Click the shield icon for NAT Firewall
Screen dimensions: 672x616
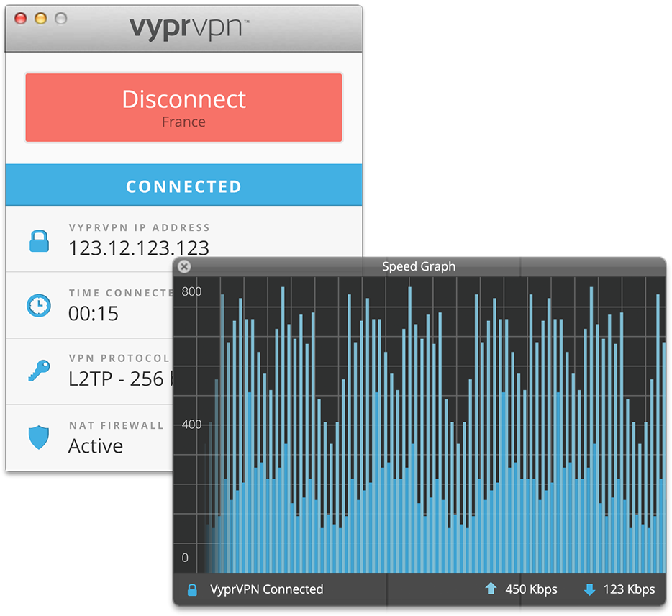pyautogui.click(x=39, y=438)
